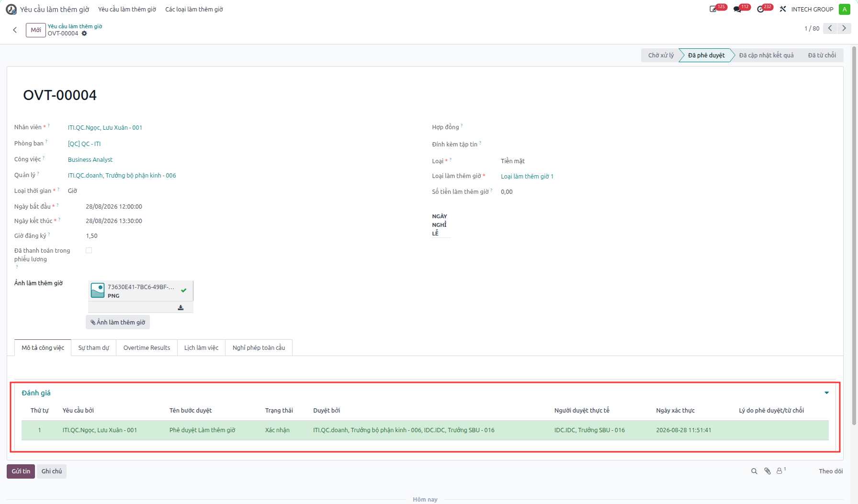Open the Business Analyst job link

[90, 160]
